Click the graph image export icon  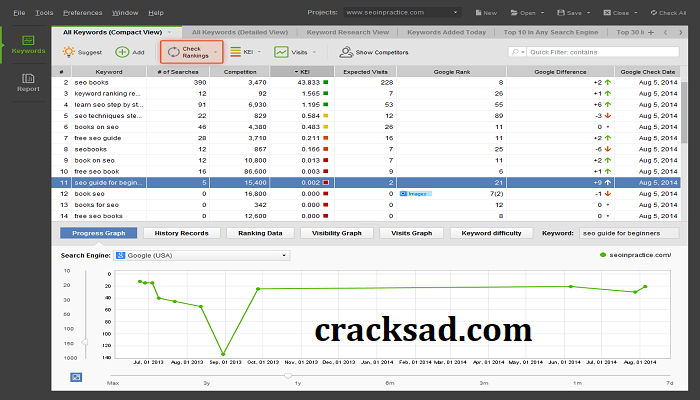(x=76, y=377)
